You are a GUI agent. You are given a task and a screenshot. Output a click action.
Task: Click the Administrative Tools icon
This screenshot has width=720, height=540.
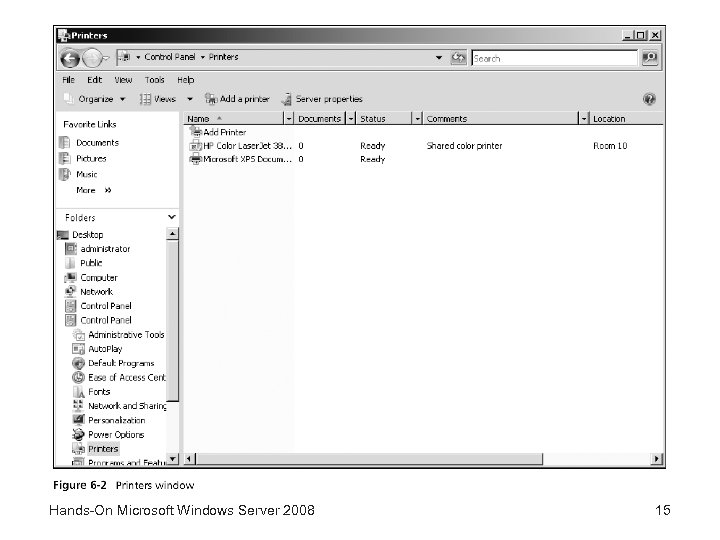coord(79,334)
